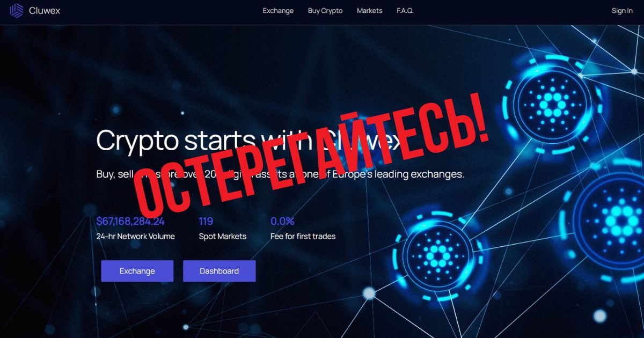644x338 pixels.
Task: Click the 0.0% fee figure
Action: pos(282,221)
